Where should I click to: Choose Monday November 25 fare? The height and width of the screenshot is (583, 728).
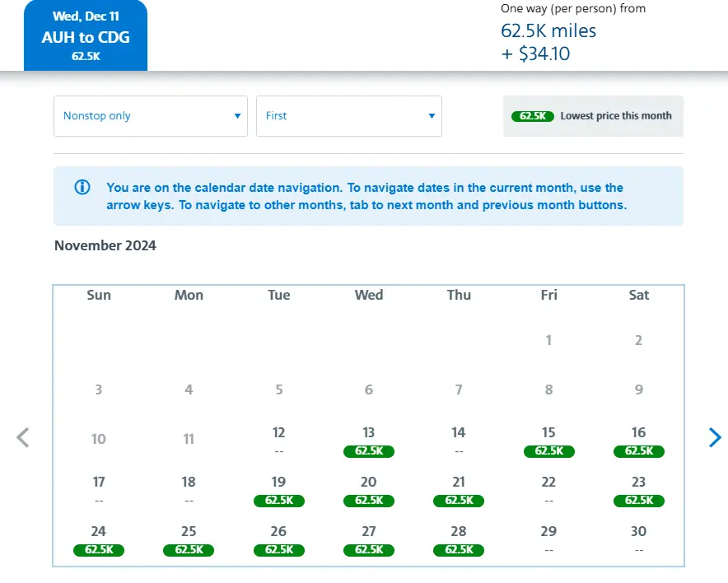[x=189, y=540]
